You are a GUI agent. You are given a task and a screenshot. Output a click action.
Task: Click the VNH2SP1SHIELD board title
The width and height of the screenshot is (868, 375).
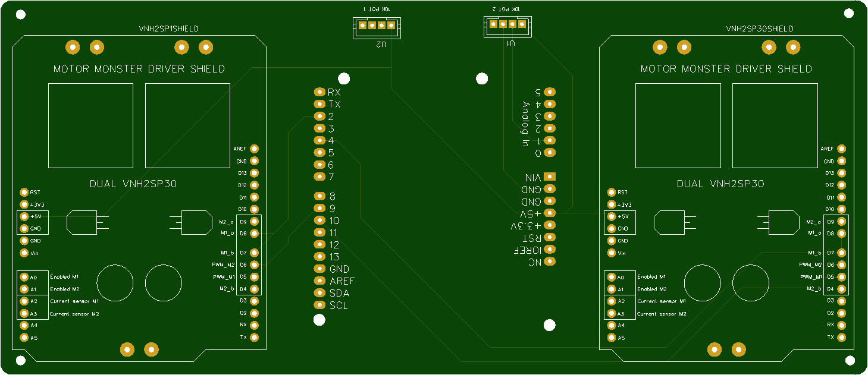(x=168, y=29)
